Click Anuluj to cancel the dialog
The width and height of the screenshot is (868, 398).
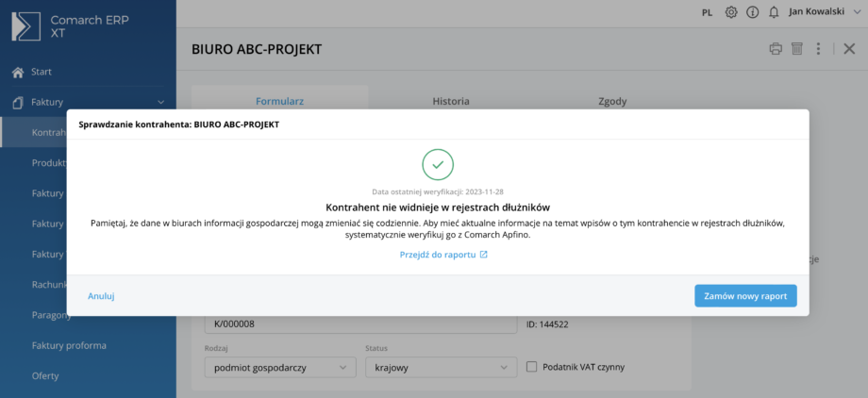(x=101, y=296)
